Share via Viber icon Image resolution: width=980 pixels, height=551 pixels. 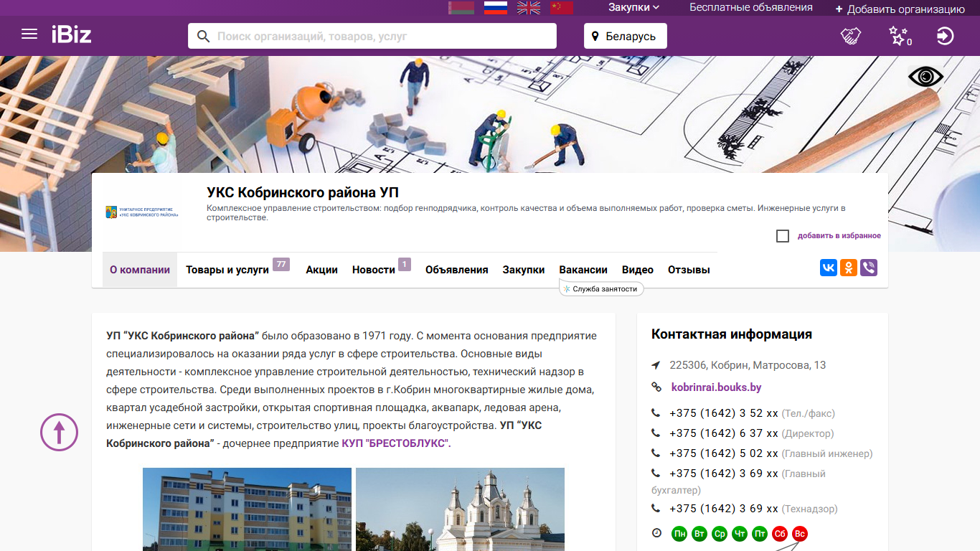coord(869,268)
